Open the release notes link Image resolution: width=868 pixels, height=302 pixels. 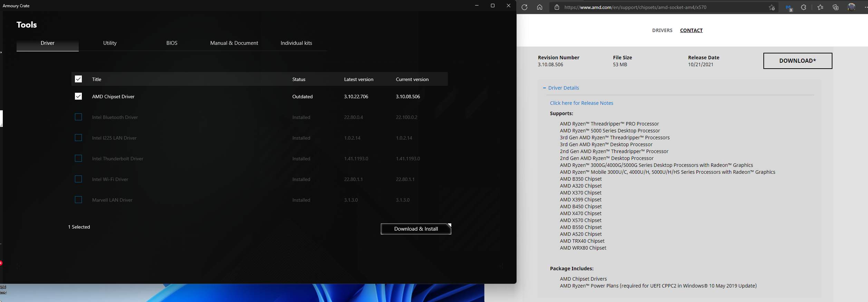(581, 103)
